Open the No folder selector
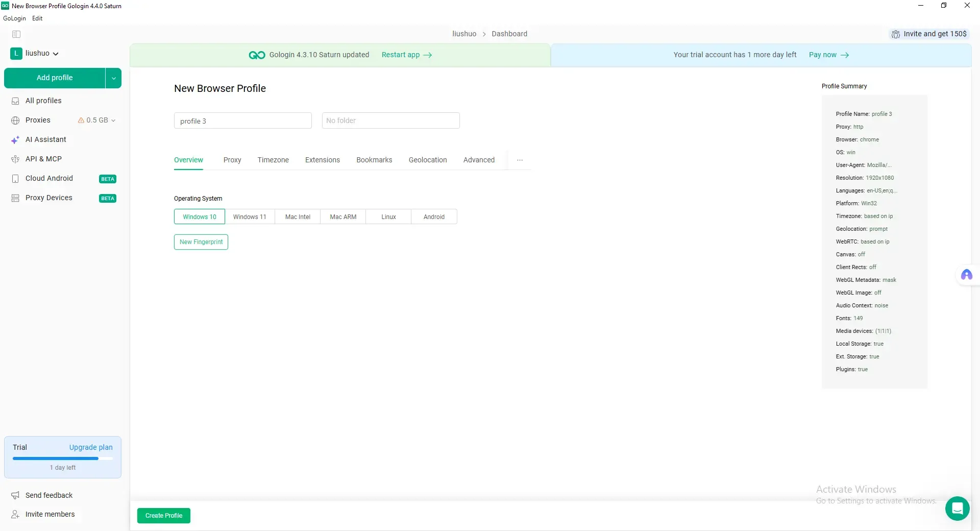Image resolution: width=980 pixels, height=531 pixels. click(x=391, y=120)
